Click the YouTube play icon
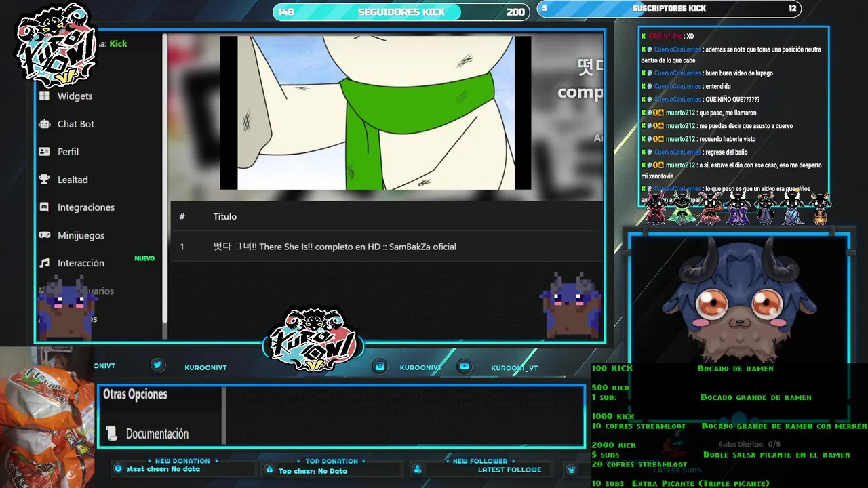This screenshot has height=488, width=868. point(464,366)
